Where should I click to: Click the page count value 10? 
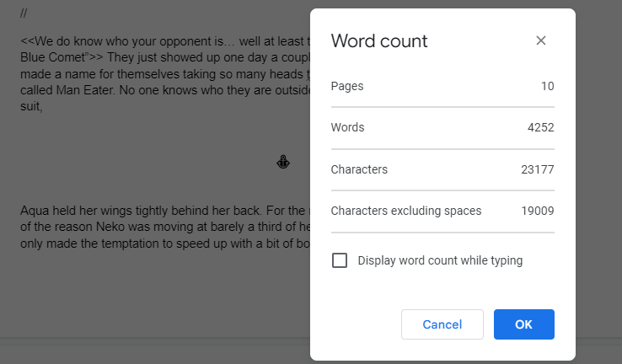pyautogui.click(x=547, y=86)
